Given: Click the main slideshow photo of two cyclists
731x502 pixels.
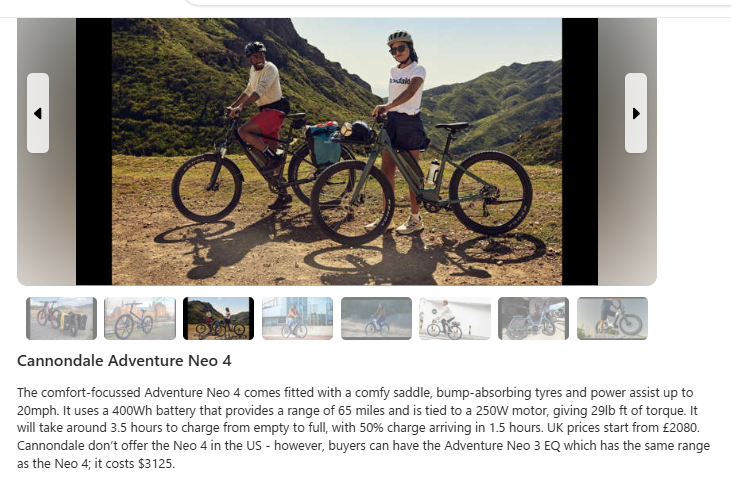Looking at the screenshot, I should point(337,151).
